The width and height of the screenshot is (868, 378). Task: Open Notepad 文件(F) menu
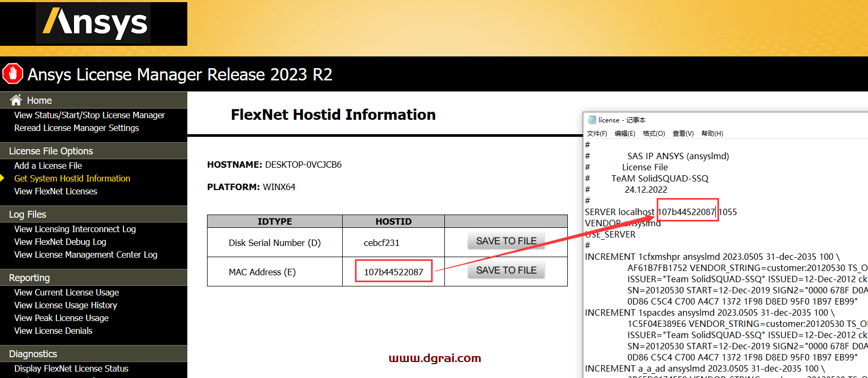pyautogui.click(x=597, y=134)
